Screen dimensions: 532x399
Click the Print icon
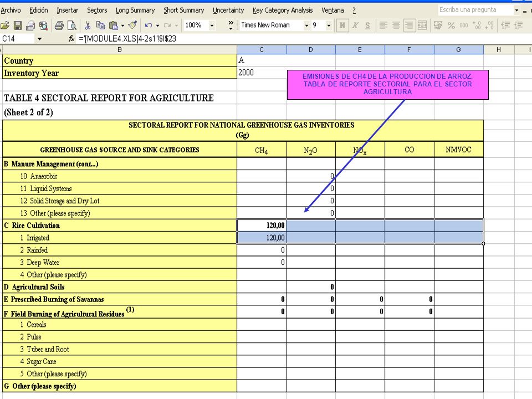(59, 25)
